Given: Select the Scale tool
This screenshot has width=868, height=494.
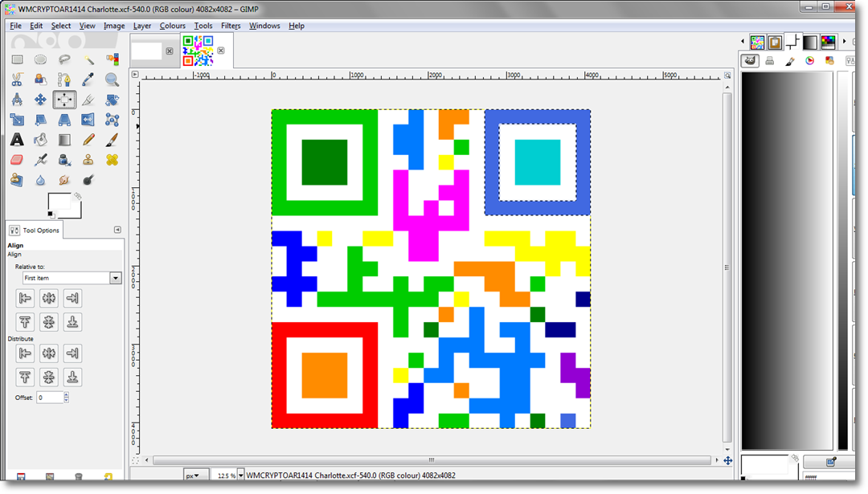Looking at the screenshot, I should tap(17, 120).
